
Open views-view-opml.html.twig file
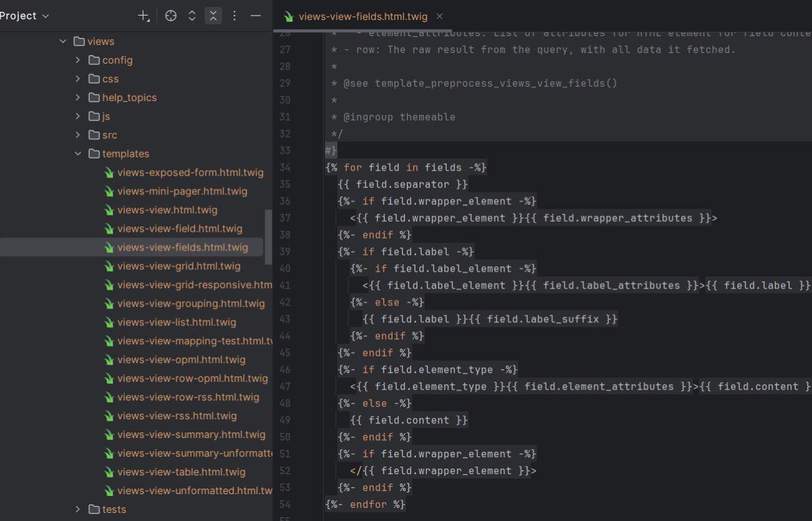(181, 360)
